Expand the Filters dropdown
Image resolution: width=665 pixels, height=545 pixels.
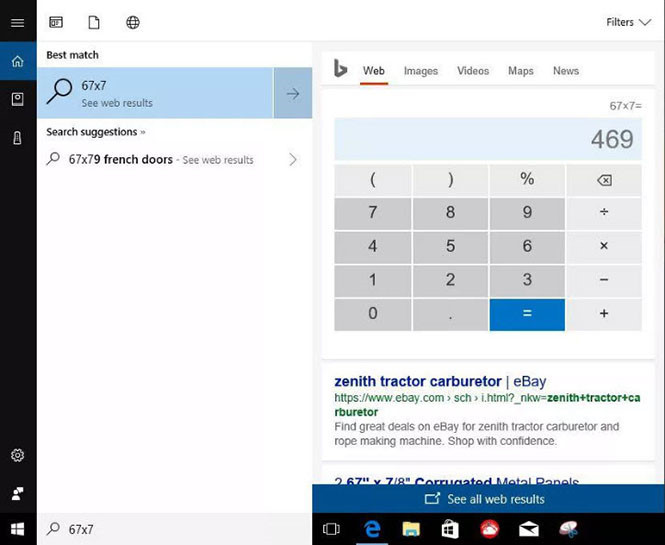[628, 22]
